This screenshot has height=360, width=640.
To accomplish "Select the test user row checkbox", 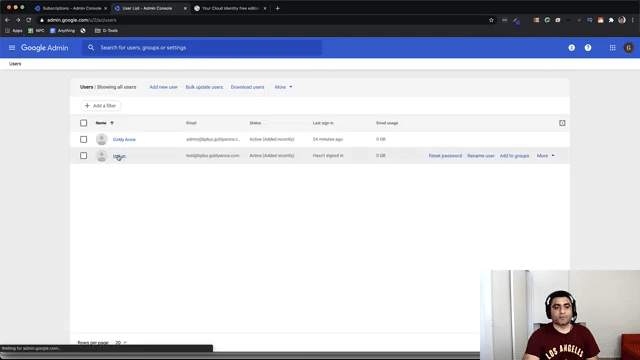I will (83, 156).
